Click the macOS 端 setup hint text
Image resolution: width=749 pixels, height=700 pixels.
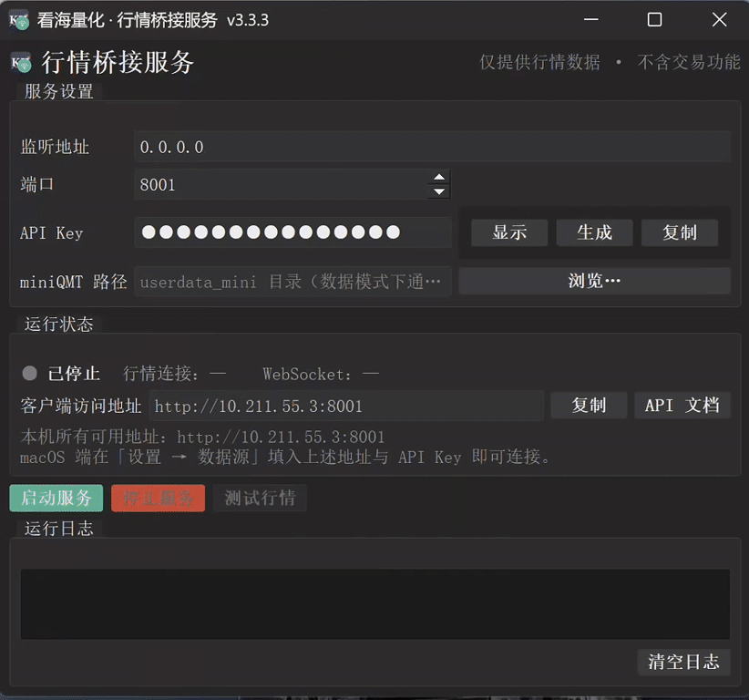(285, 458)
